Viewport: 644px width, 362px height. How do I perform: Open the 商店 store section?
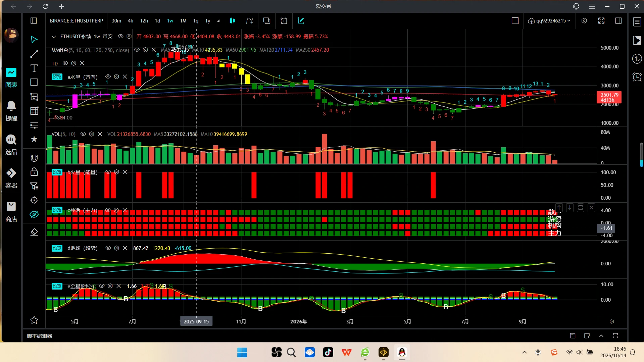click(11, 212)
